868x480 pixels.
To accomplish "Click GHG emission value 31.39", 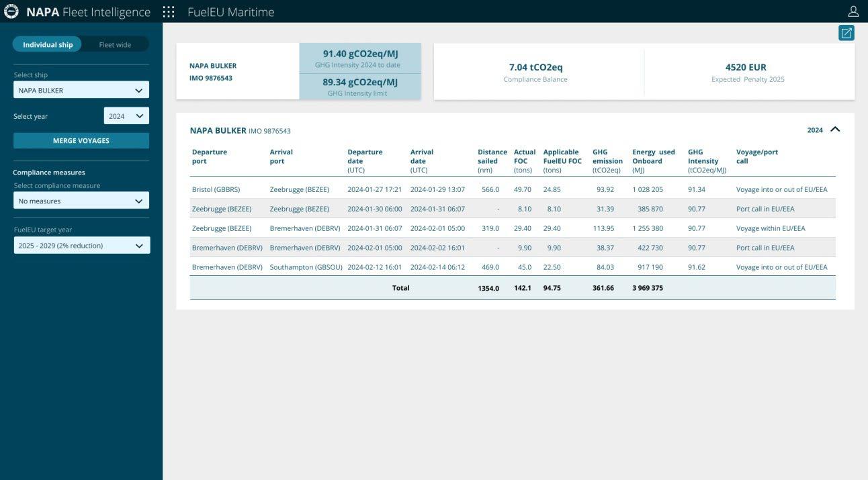I will 605,209.
